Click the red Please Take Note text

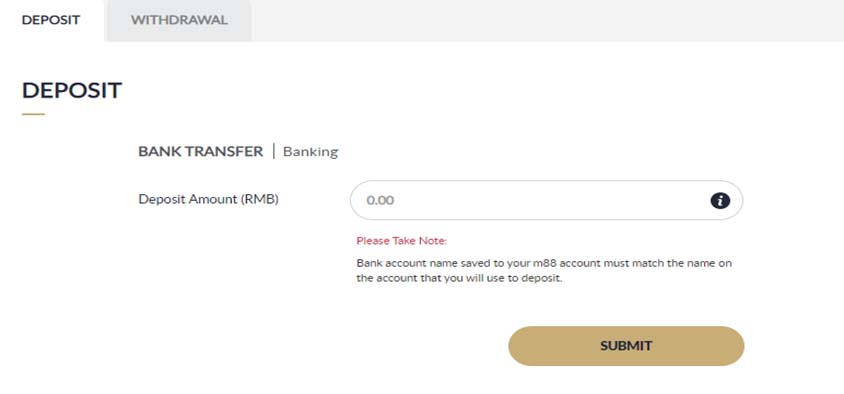click(402, 241)
